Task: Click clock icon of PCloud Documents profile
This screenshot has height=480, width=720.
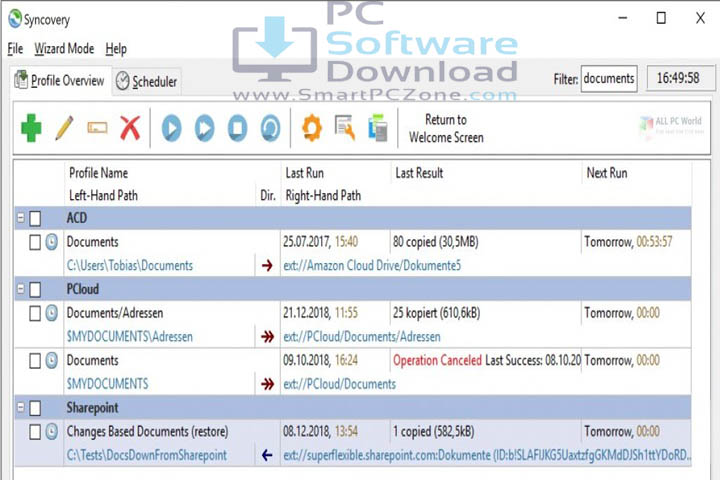Action: (x=51, y=360)
